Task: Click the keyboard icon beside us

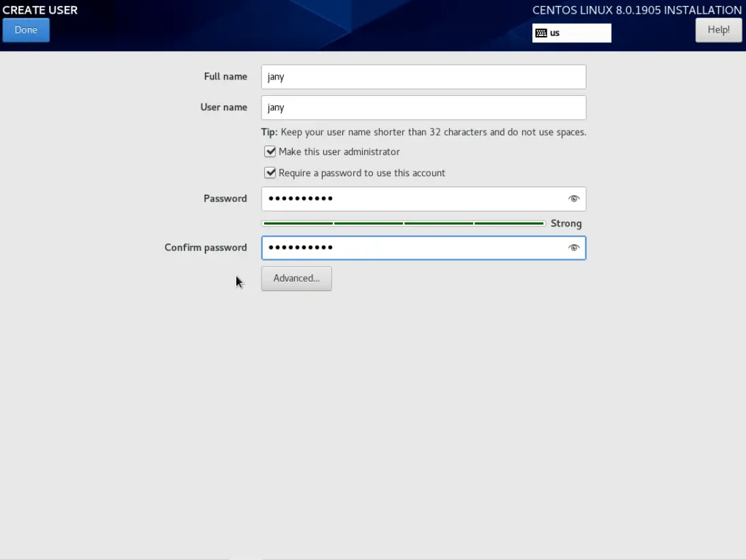Action: 541,33
